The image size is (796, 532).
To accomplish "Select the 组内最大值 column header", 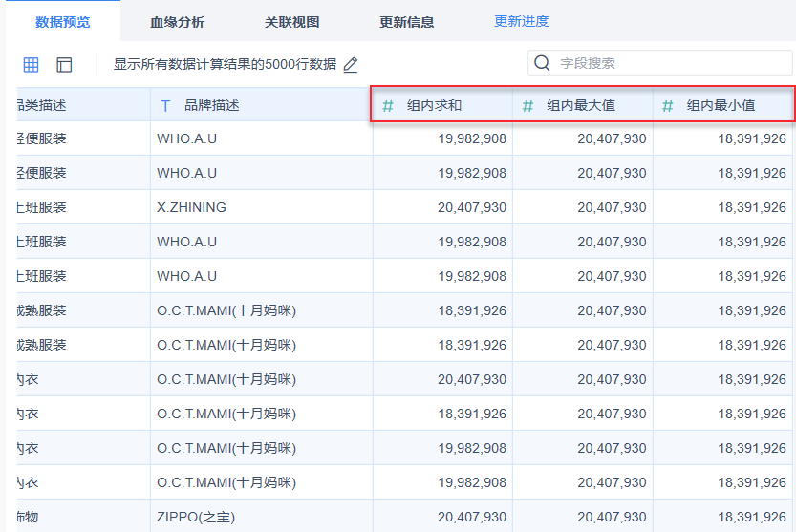I will point(581,105).
